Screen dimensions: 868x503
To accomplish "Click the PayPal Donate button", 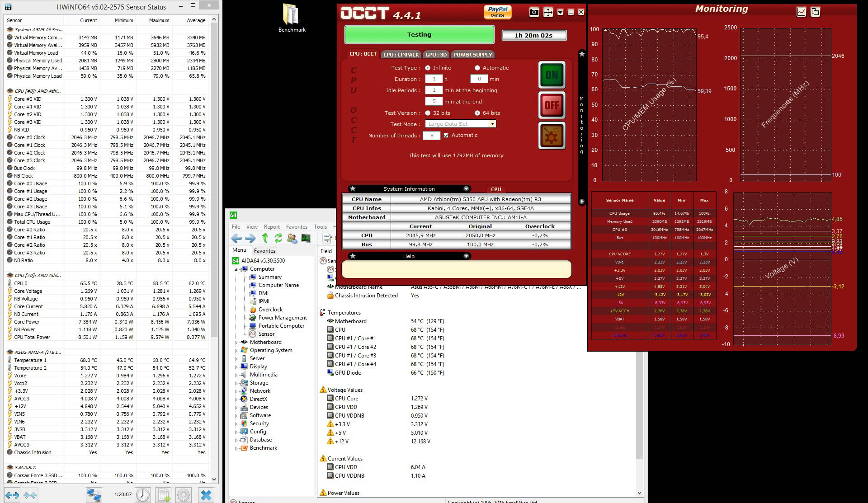I will point(498,12).
